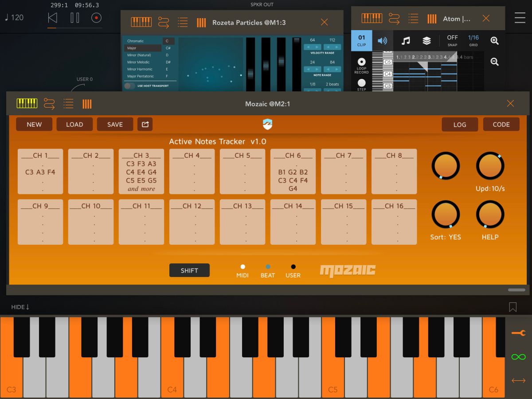
Task: Click the keyboard range arrows icon
Action: (x=518, y=380)
